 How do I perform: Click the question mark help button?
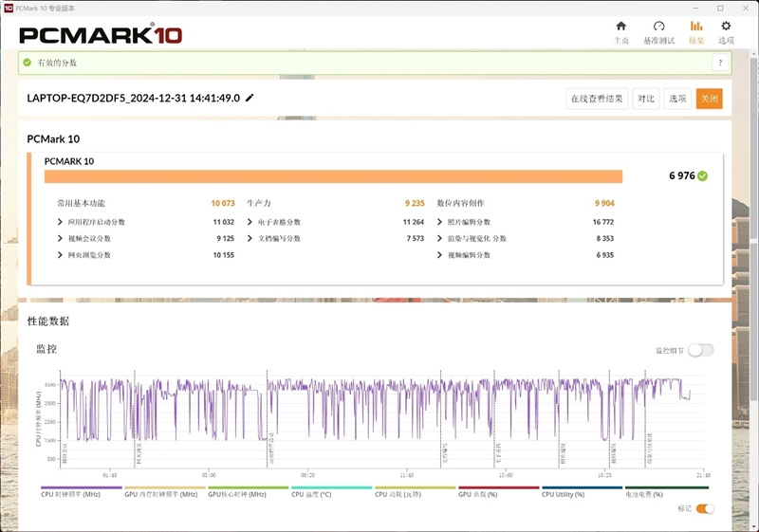click(720, 62)
